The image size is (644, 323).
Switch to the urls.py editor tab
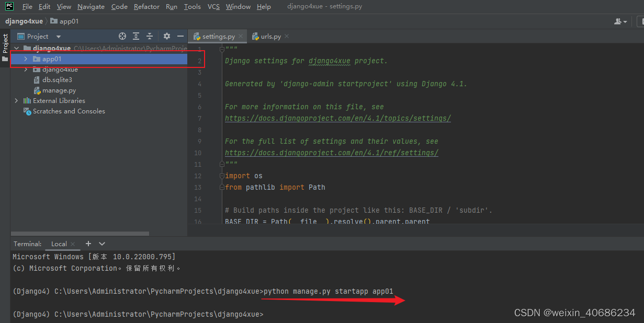coord(271,37)
